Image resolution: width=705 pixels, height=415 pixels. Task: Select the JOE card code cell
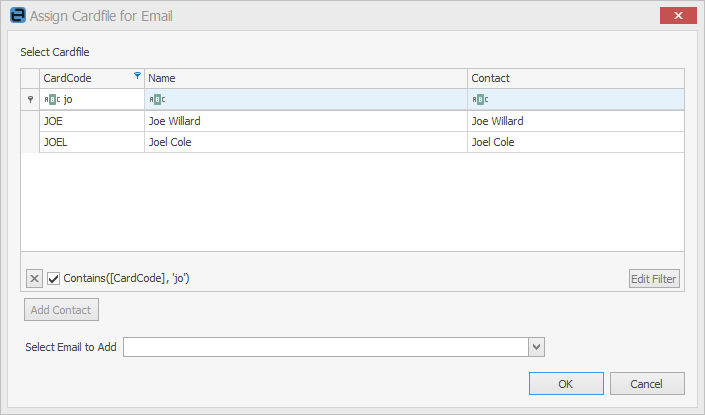click(92, 121)
